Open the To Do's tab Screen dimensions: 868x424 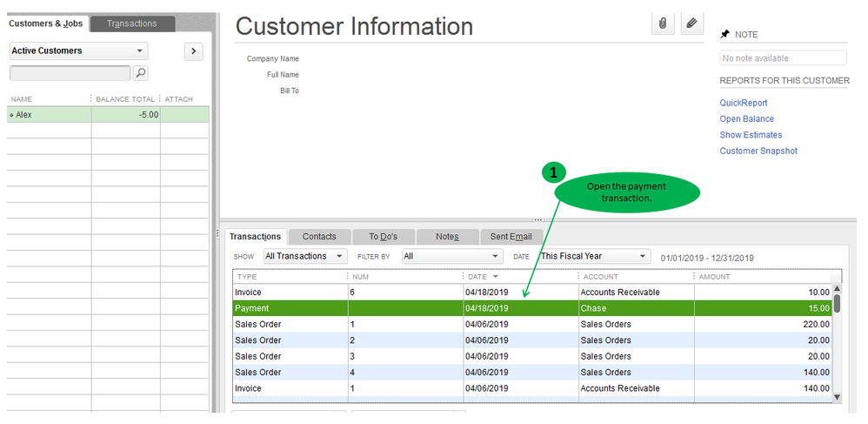coord(384,237)
